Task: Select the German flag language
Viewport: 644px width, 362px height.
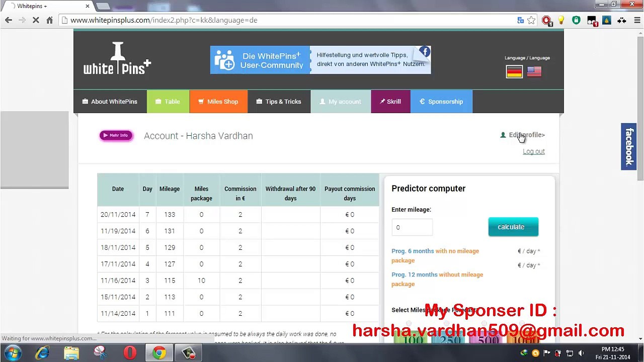Action: pyautogui.click(x=514, y=72)
